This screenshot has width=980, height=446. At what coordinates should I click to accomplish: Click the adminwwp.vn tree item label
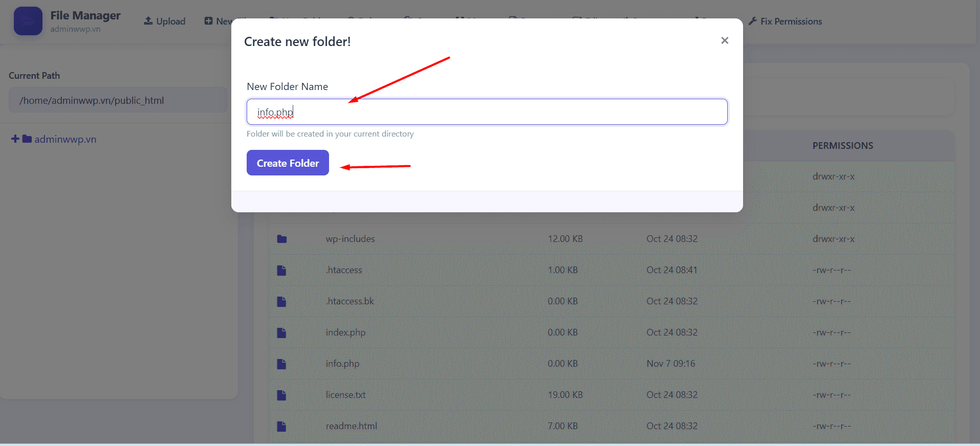point(65,139)
